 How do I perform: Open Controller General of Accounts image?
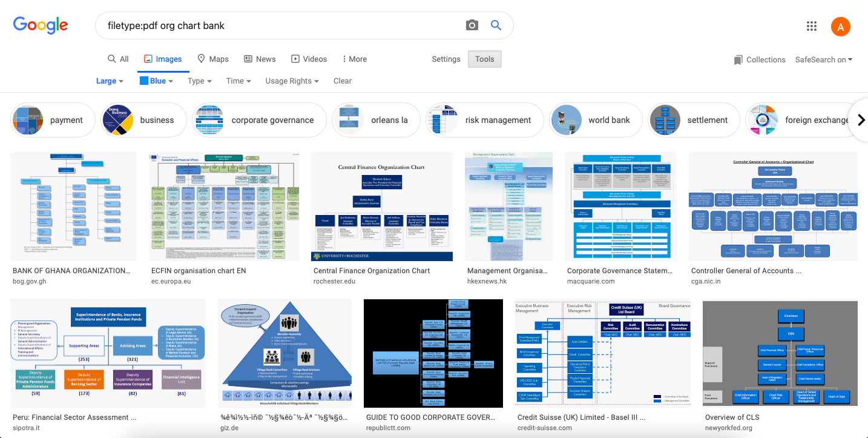pyautogui.click(x=773, y=207)
